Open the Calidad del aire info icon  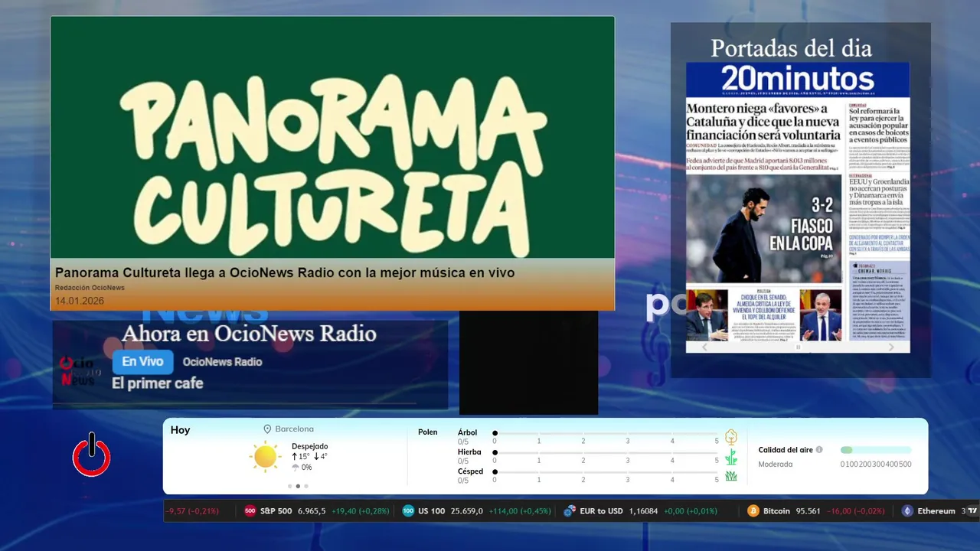pos(819,450)
